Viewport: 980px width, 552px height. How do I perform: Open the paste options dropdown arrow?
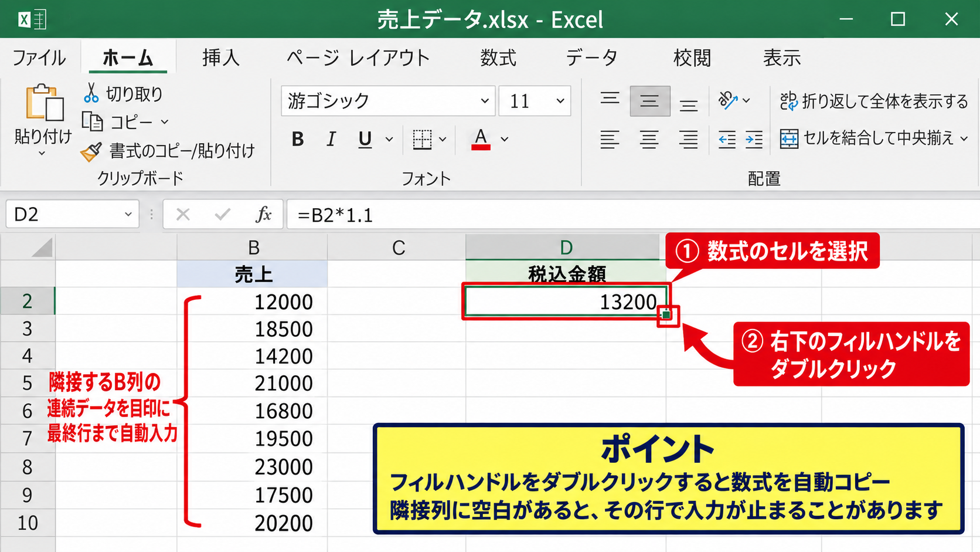coord(42,154)
